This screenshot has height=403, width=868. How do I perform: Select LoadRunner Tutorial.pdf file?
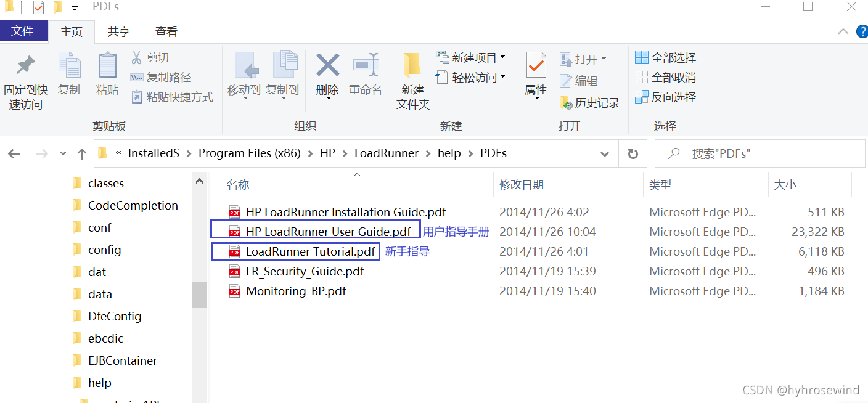click(311, 251)
